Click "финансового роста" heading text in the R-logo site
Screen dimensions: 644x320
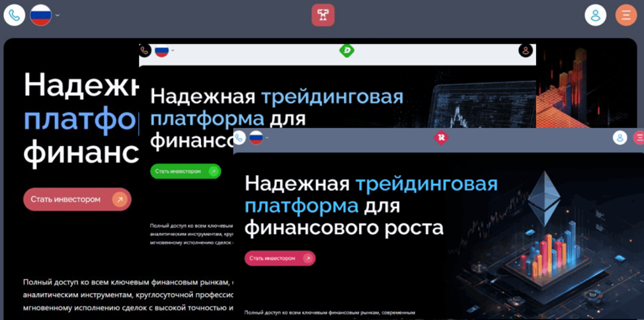344,227
